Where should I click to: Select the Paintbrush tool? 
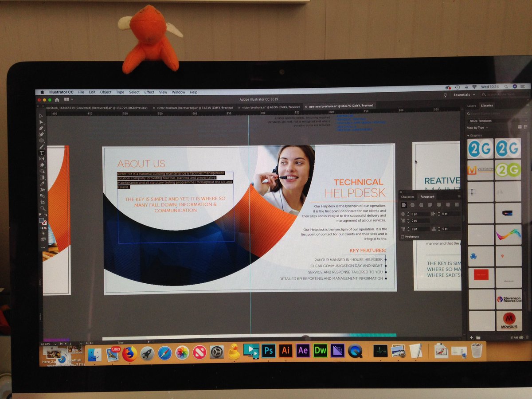point(42,146)
